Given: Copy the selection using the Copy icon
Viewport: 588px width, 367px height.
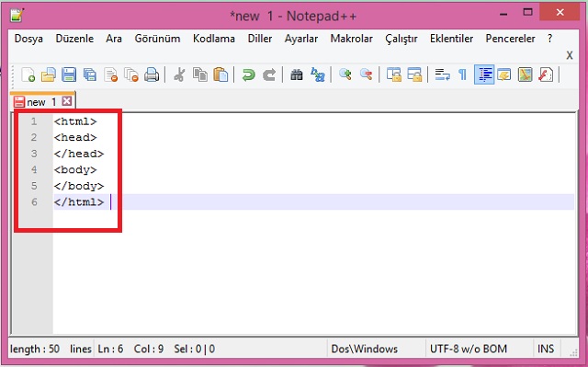Looking at the screenshot, I should pyautogui.click(x=200, y=75).
